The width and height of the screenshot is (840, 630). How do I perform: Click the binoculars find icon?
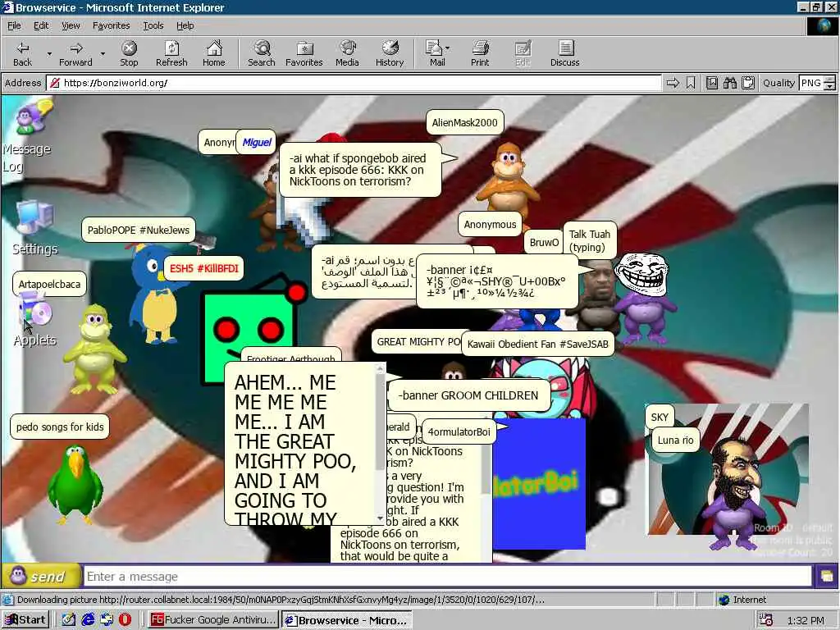[x=729, y=83]
